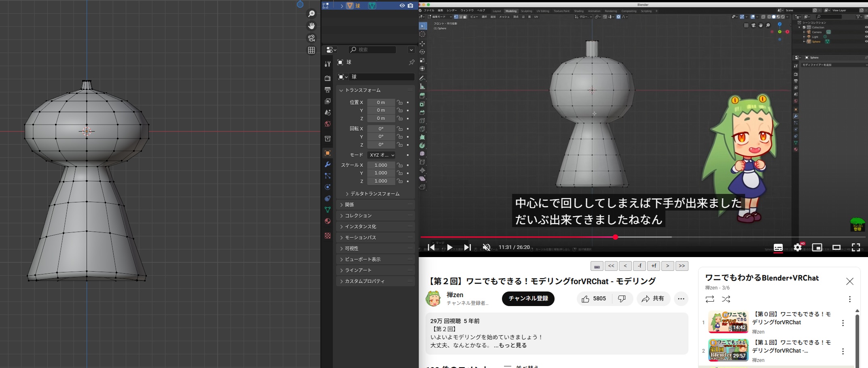Click the 検索 properties search field
Screen dimensions: 868x368
(x=373, y=50)
